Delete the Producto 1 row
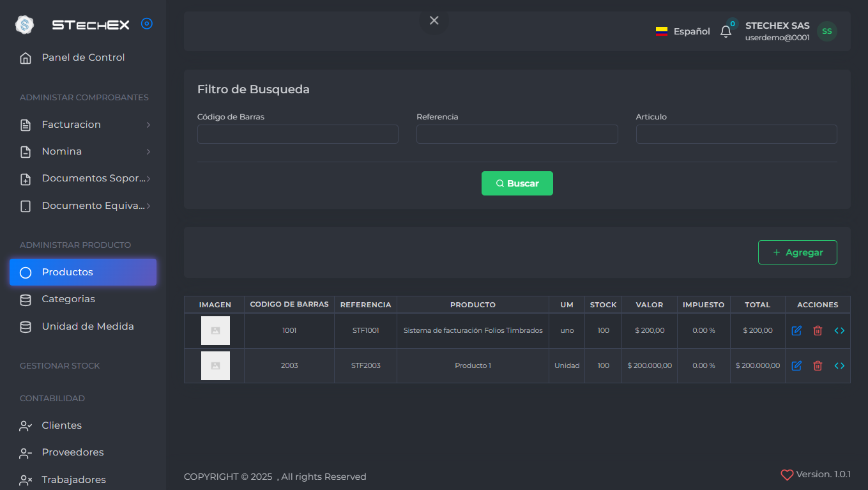This screenshot has height=490, width=868. click(x=818, y=366)
